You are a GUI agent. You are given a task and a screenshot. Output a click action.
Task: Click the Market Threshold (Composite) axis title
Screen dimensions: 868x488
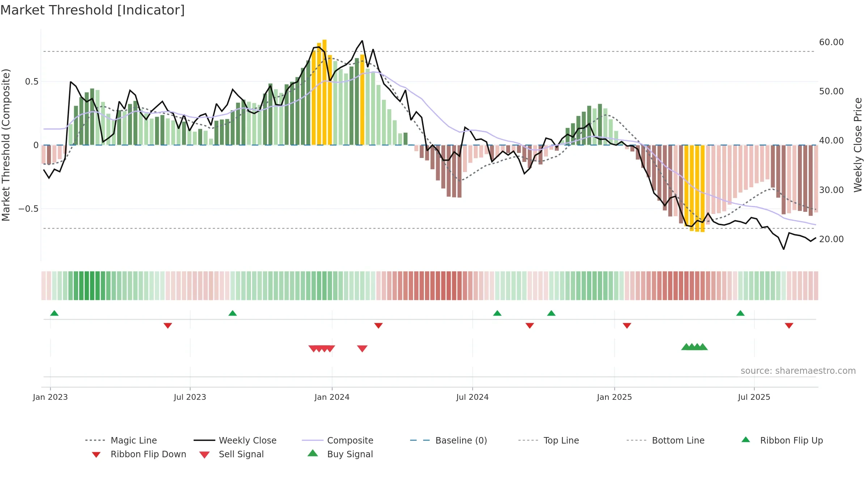(6, 145)
